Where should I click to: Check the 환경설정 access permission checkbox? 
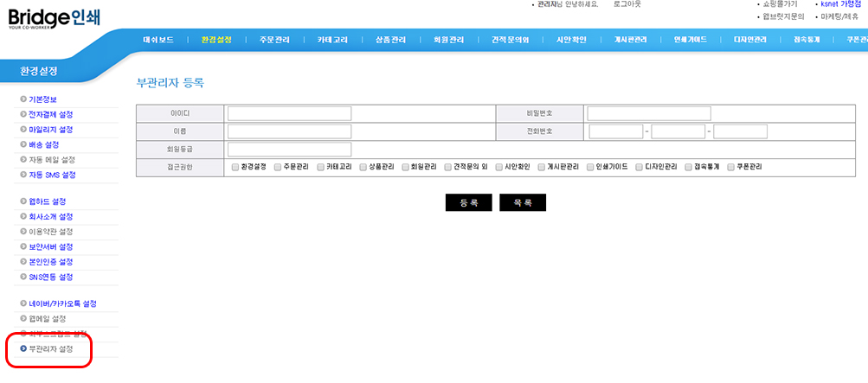click(x=235, y=166)
